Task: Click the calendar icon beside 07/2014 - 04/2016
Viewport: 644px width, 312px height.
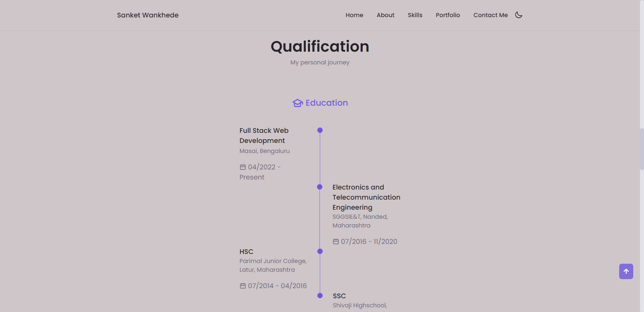Action: 243,285
